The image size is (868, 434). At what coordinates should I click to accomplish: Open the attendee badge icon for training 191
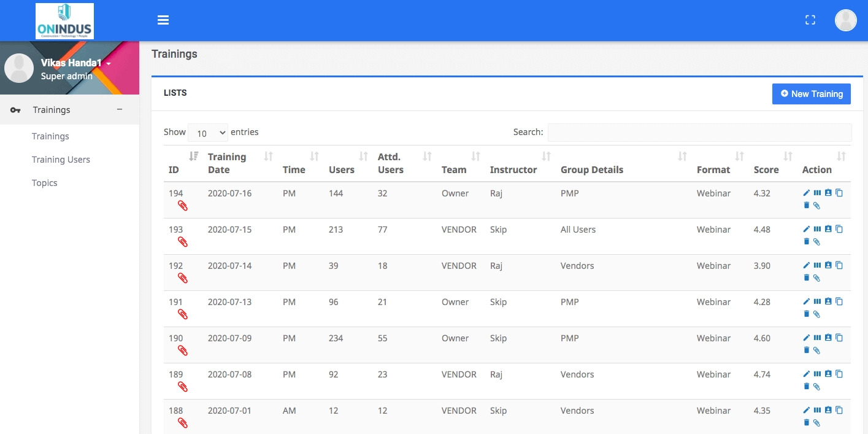(x=828, y=301)
